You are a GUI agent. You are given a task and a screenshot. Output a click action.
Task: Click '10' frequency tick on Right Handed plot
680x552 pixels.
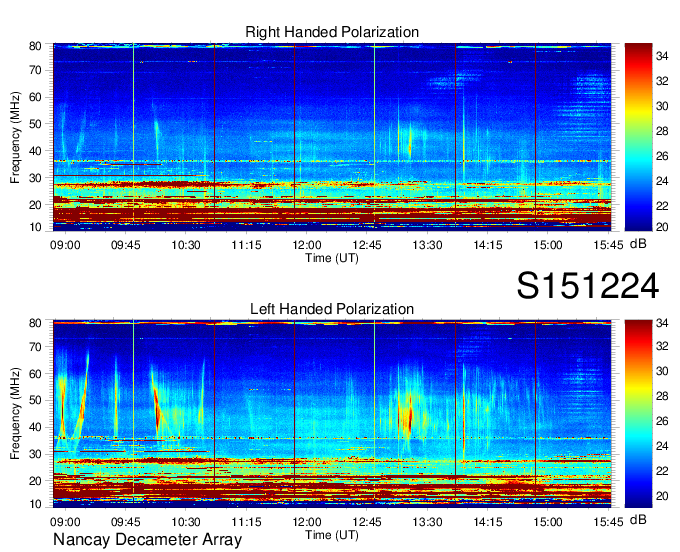pyautogui.click(x=35, y=227)
